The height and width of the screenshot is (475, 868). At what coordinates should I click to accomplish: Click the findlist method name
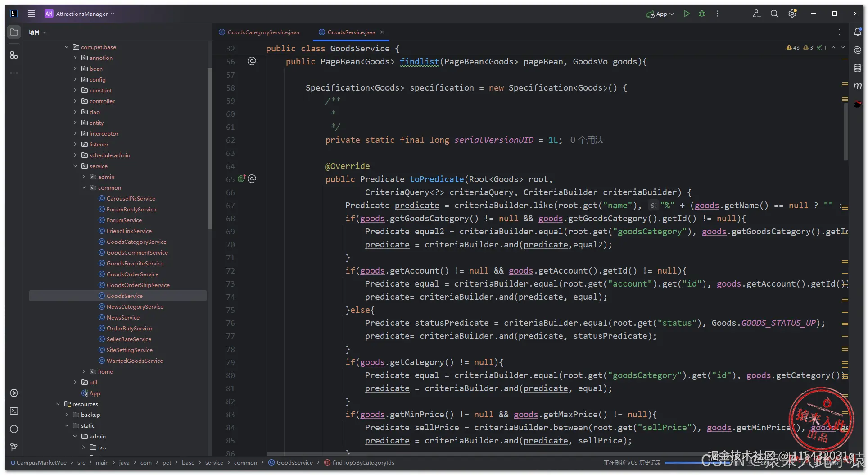[x=419, y=62]
